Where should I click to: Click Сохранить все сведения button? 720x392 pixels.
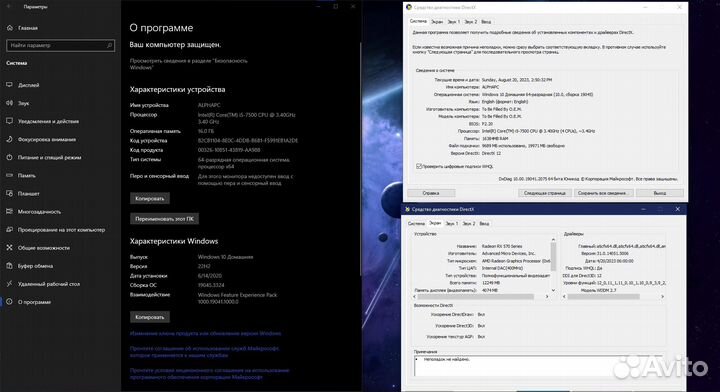click(x=602, y=193)
